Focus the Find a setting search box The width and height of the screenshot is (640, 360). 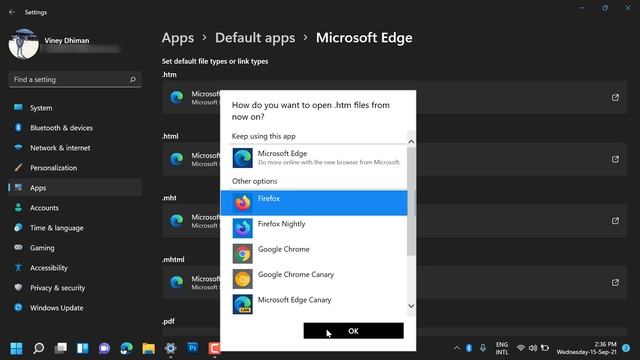tap(75, 80)
